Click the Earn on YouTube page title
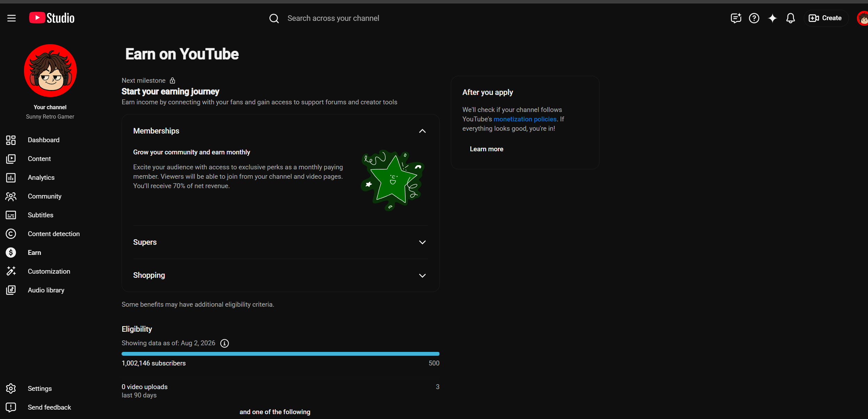868x419 pixels. click(x=182, y=54)
